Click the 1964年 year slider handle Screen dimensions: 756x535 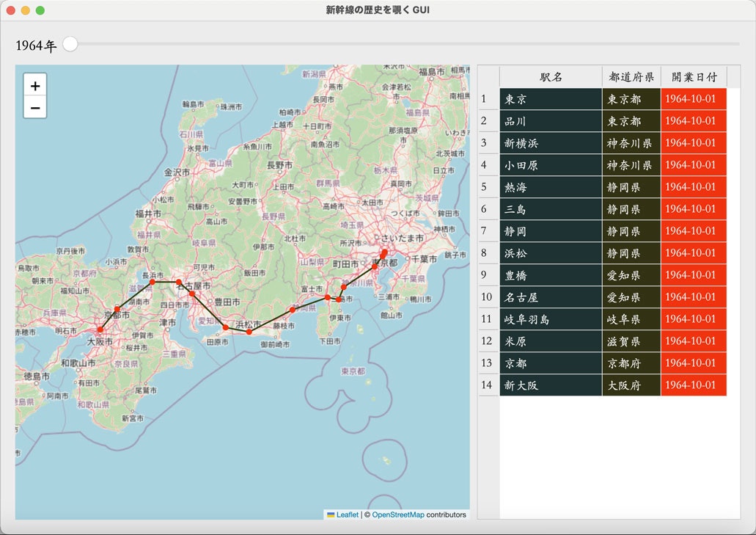[x=70, y=44]
